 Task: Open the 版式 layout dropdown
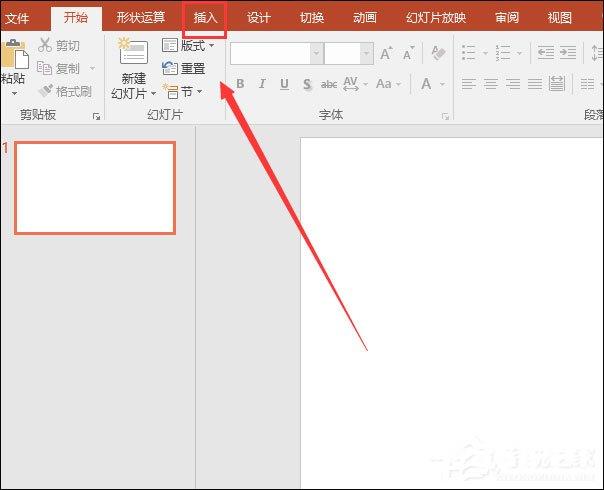188,46
